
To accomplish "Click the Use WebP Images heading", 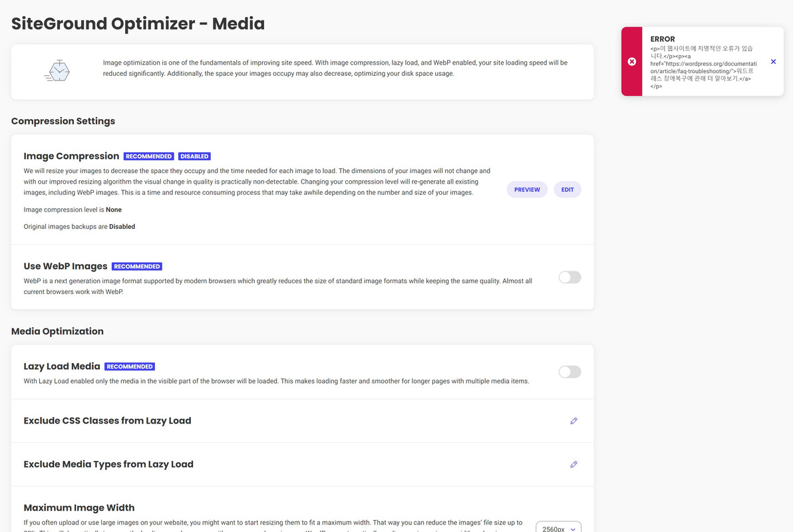I will pyautogui.click(x=65, y=266).
